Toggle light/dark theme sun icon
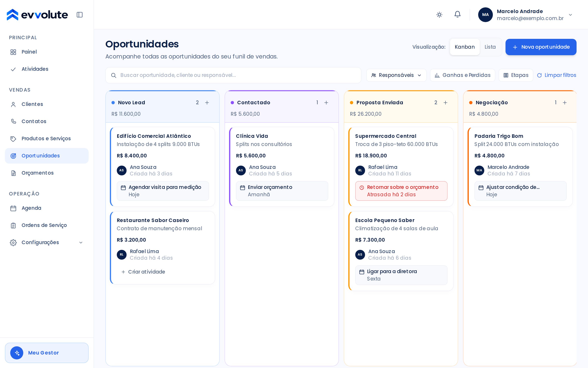This screenshot has height=368, width=588. pyautogui.click(x=439, y=15)
